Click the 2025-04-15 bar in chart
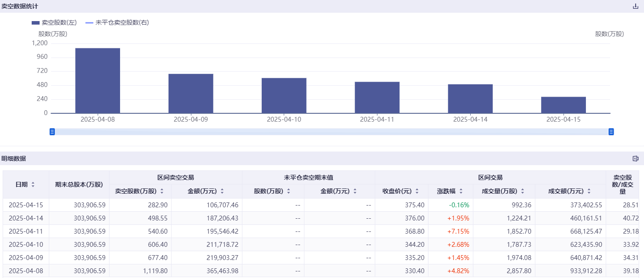Screen dimensions: 644x278 point(563,105)
